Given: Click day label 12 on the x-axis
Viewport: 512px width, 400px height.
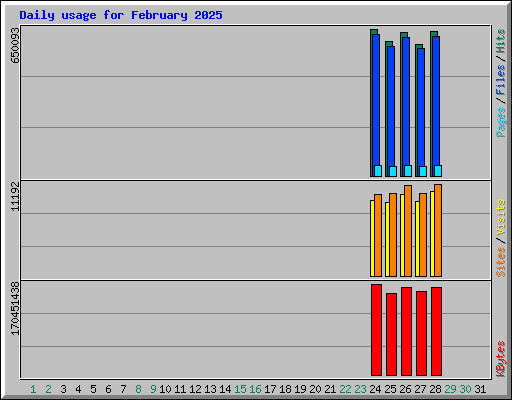Looking at the screenshot, I should point(195,389).
